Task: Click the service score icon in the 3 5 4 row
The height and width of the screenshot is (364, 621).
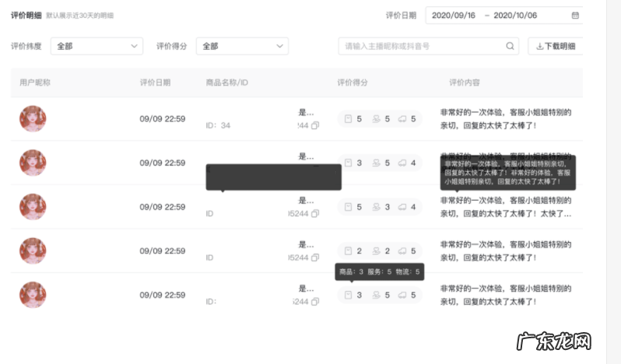Action: 376,163
